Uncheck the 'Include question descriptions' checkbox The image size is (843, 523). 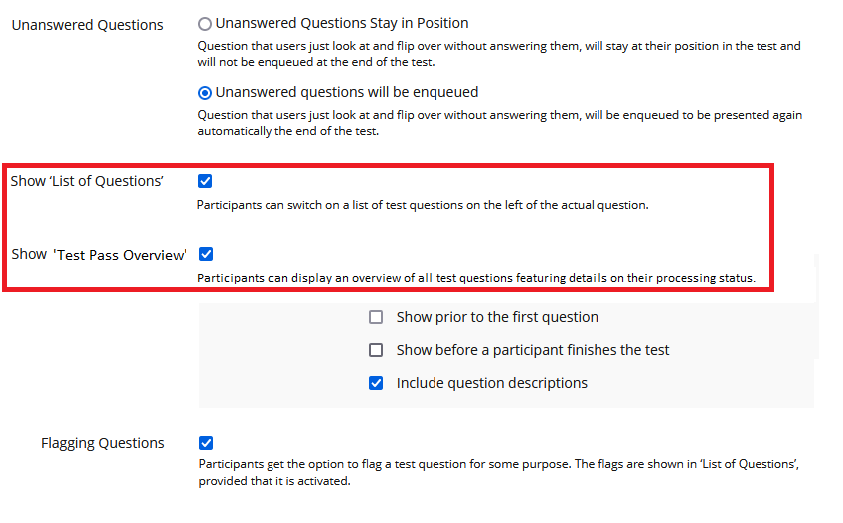click(376, 383)
